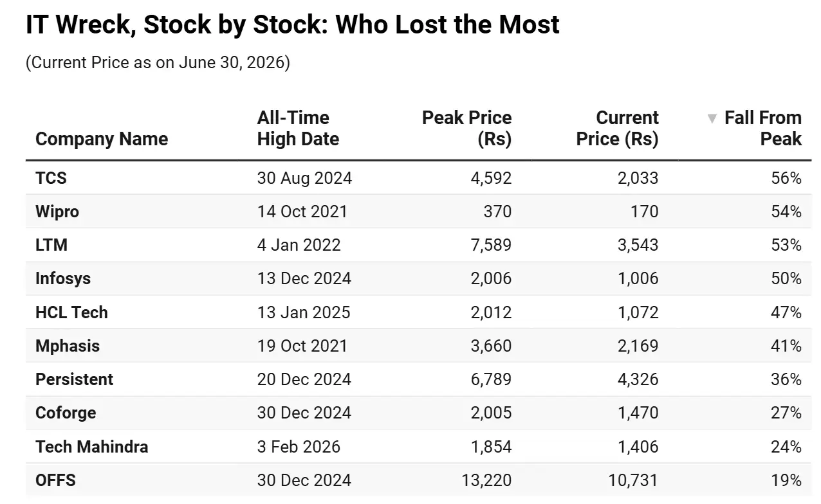Image resolution: width=821 pixels, height=504 pixels.
Task: Click the Mphasis company name
Action: coord(68,346)
